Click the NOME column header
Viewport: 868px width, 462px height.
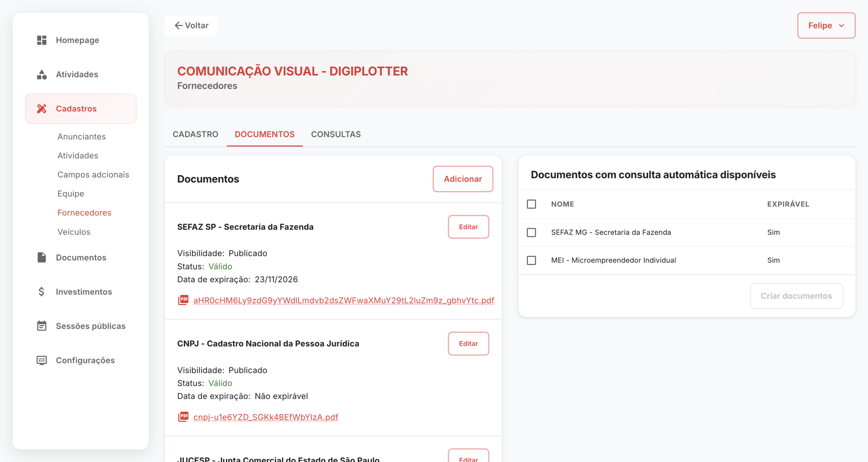(x=562, y=204)
